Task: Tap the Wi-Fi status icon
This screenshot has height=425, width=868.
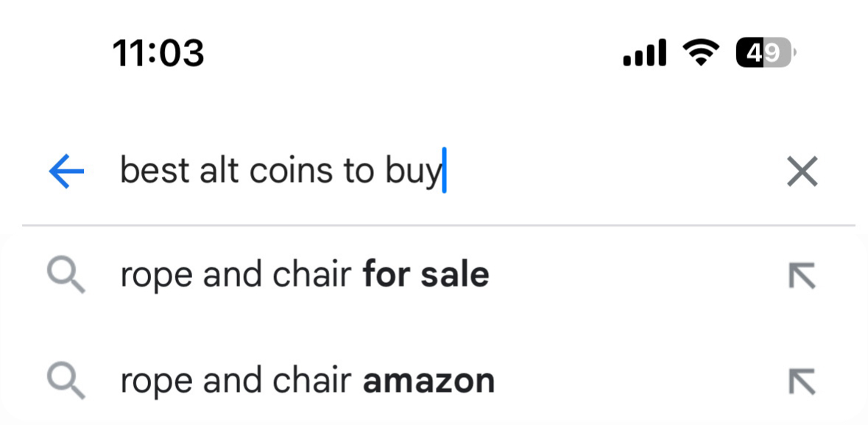Action: (x=701, y=53)
